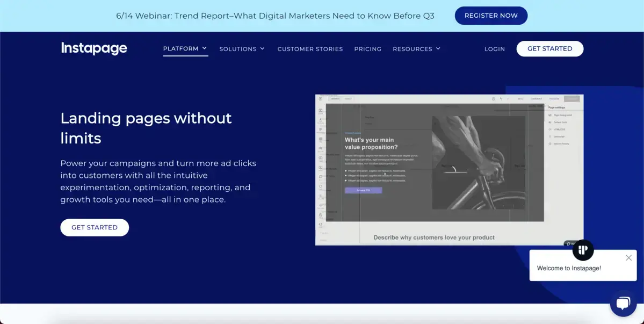
Task: Click the "Power your campaigns" hero paragraph
Action: pos(158,182)
